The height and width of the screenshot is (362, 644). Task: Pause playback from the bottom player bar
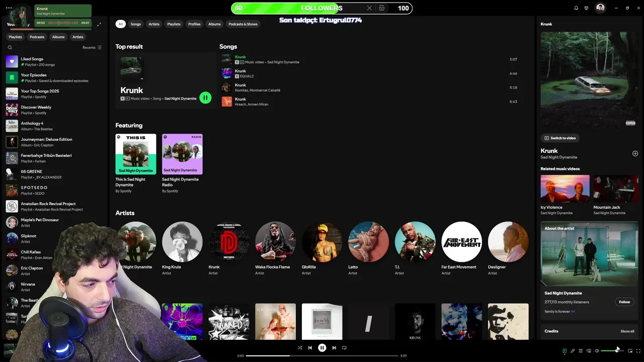tap(322, 347)
